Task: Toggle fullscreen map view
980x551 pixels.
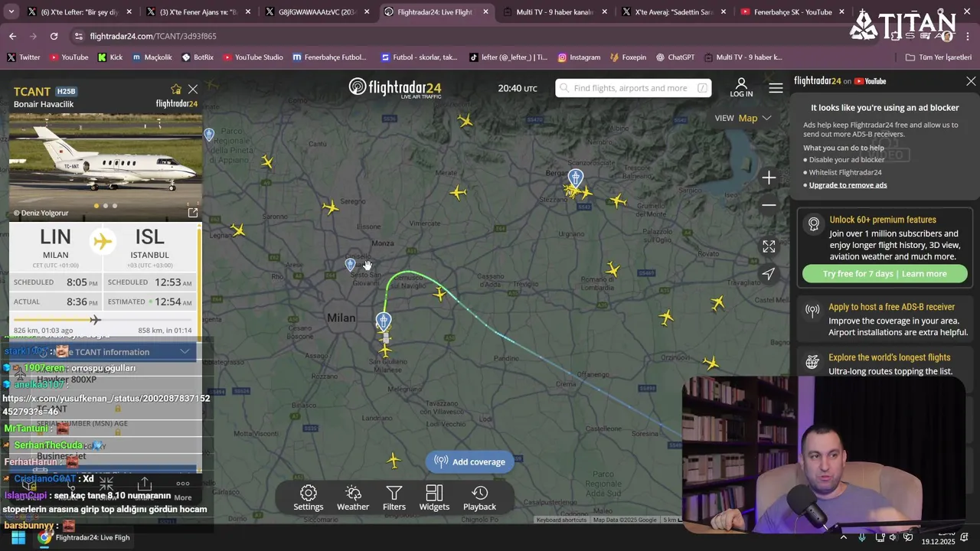Action: (x=769, y=246)
